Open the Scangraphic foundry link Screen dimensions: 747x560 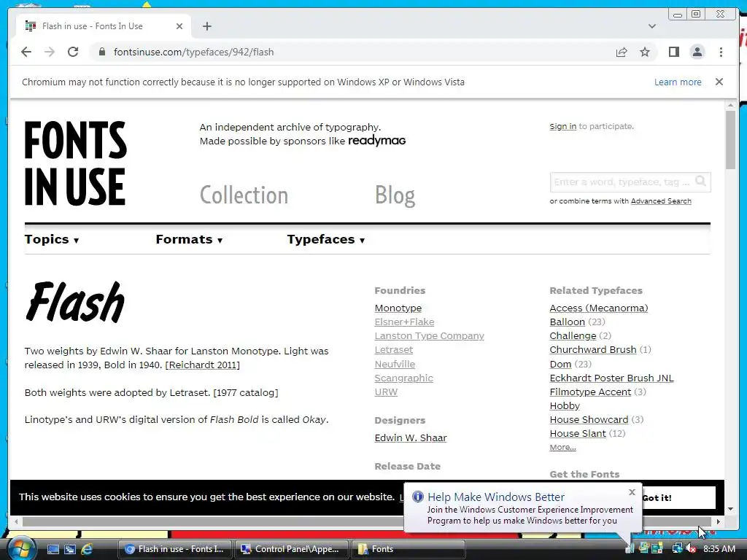pos(403,378)
